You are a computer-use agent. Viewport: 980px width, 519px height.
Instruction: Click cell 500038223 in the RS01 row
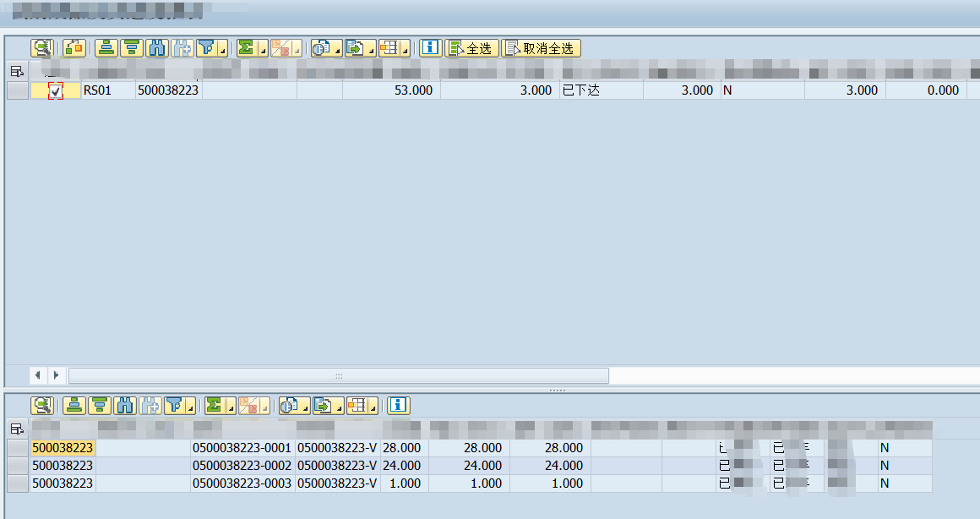pos(168,90)
